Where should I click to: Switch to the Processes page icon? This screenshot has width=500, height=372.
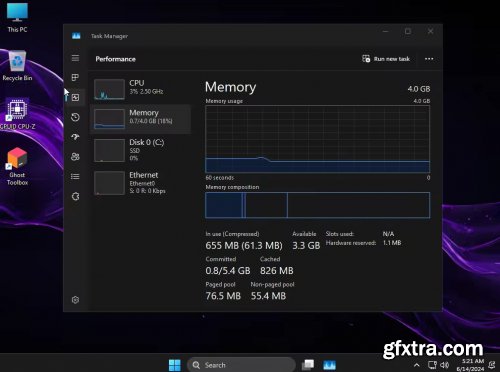click(75, 78)
